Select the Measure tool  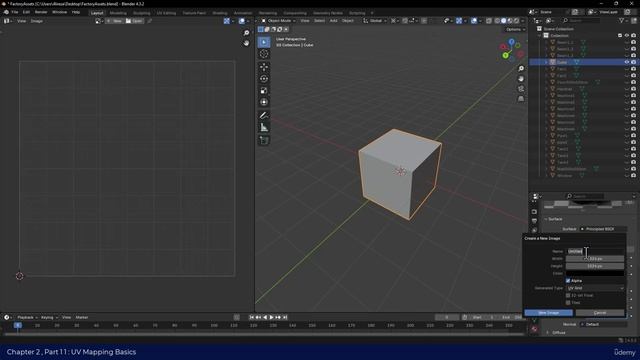pyautogui.click(x=264, y=127)
